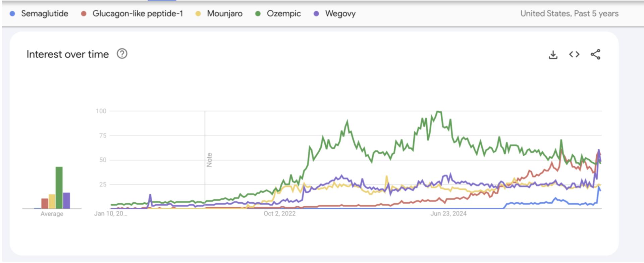
Task: Select the Semaglutide term chip
Action: pos(44,13)
